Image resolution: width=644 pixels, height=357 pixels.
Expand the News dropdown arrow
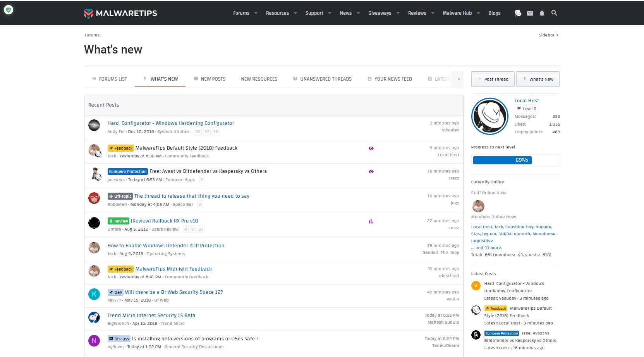358,13
